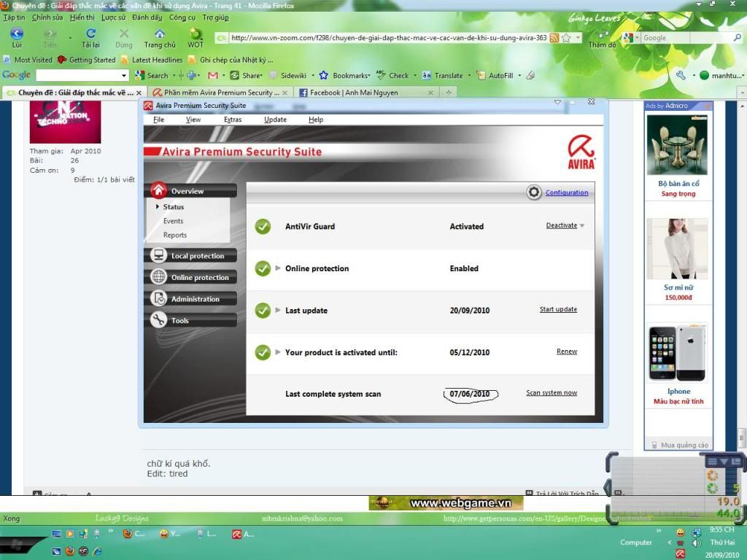747x560 pixels.
Task: Open Firefox Công cụ menu
Action: (x=182, y=17)
